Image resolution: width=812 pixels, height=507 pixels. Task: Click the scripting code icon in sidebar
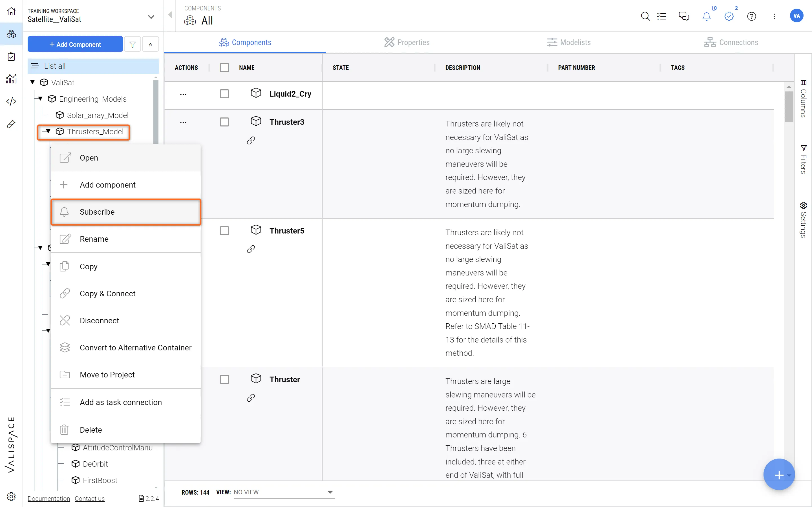[x=11, y=101]
